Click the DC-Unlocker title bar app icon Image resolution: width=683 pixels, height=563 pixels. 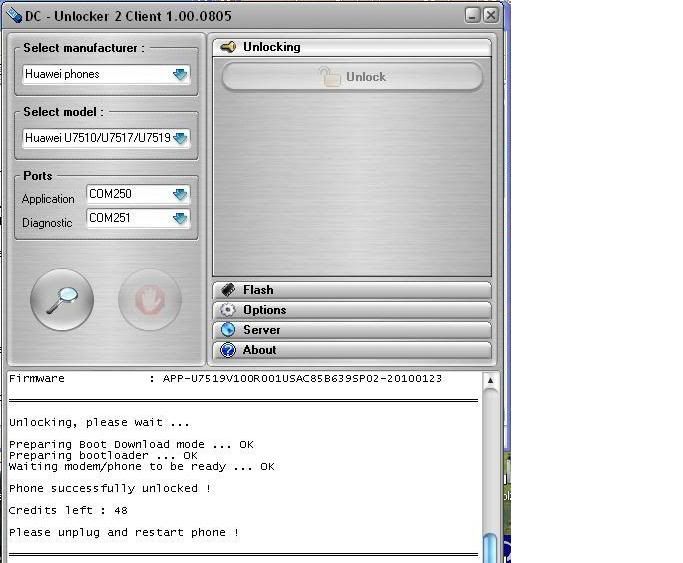click(x=14, y=16)
